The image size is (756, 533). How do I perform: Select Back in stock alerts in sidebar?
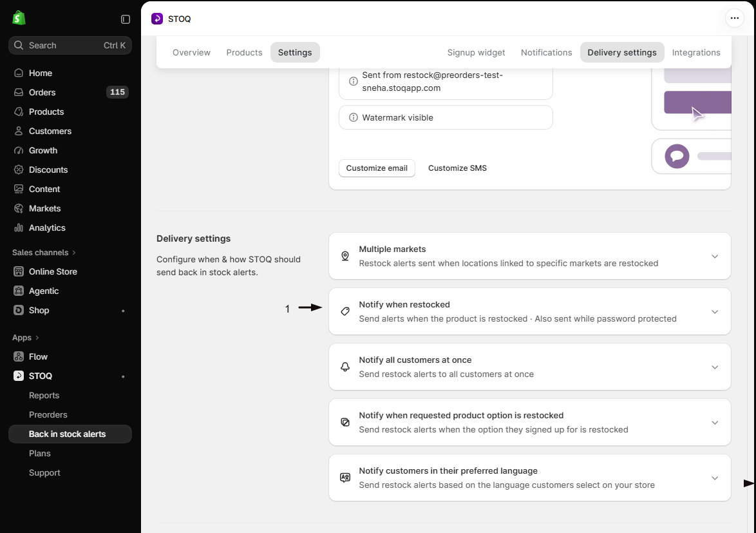tap(70, 434)
